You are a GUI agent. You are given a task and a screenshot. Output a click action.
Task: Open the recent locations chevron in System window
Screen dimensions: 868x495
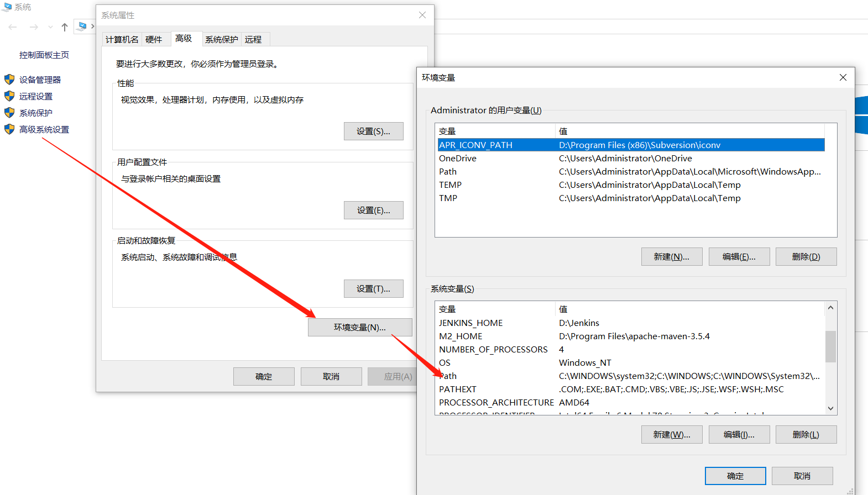(x=51, y=27)
